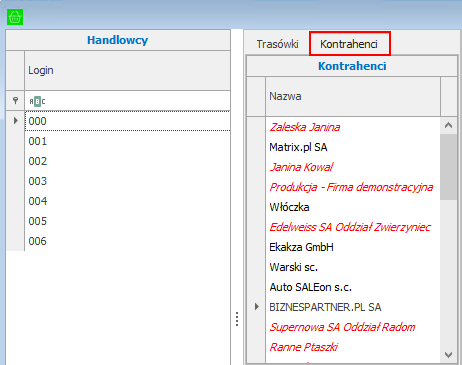Select login row 001
This screenshot has width=462, height=365.
(128, 141)
